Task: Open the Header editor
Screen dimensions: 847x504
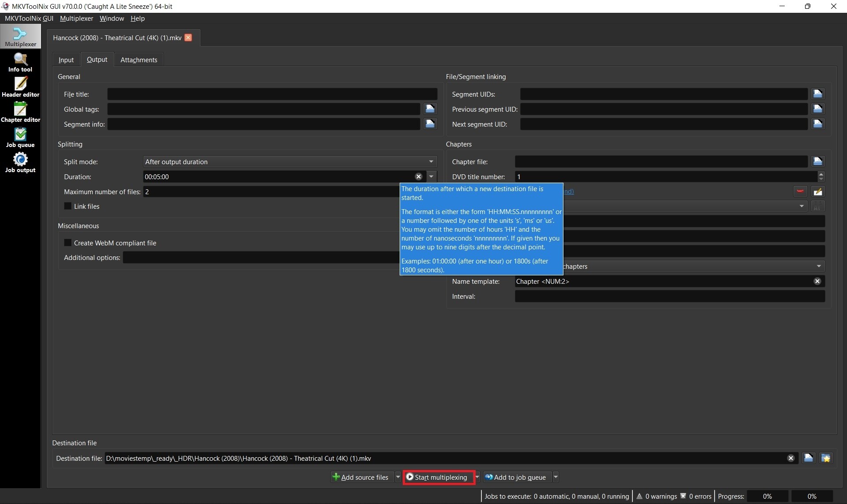Action: point(20,87)
